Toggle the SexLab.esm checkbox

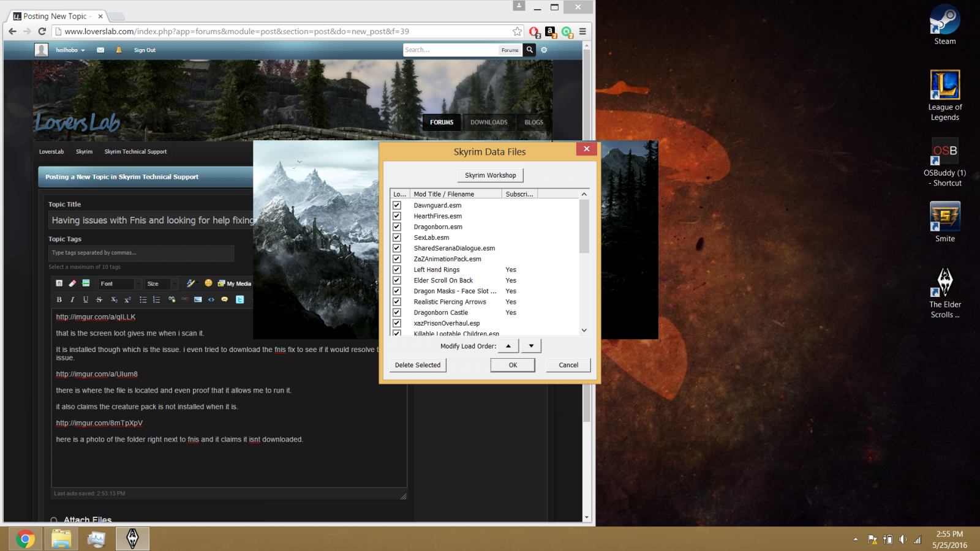(397, 238)
